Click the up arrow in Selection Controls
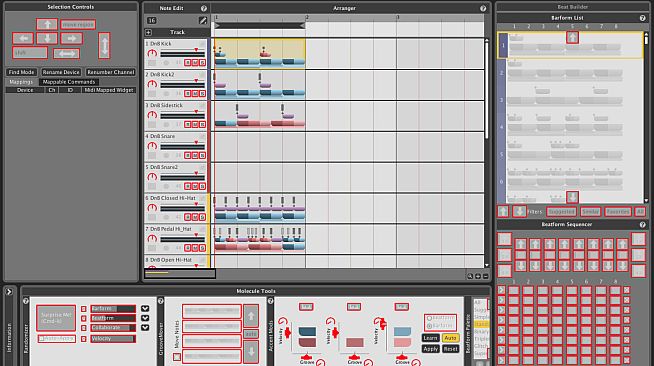The height and width of the screenshot is (366, 654). pyautogui.click(x=47, y=24)
